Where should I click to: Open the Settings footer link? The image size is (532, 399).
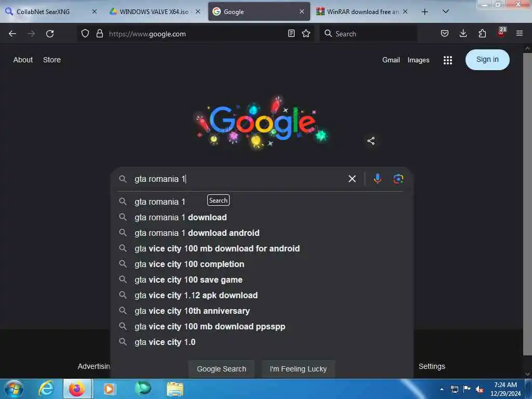tap(432, 366)
